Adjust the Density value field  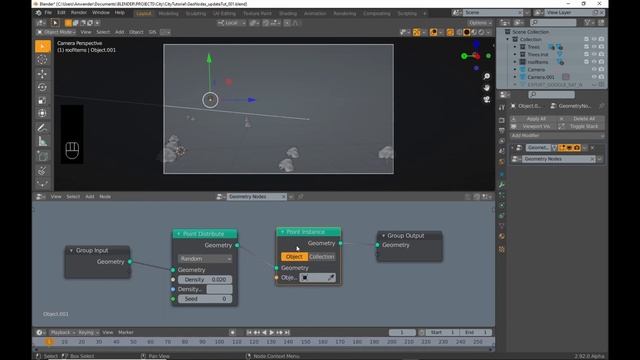coord(205,280)
